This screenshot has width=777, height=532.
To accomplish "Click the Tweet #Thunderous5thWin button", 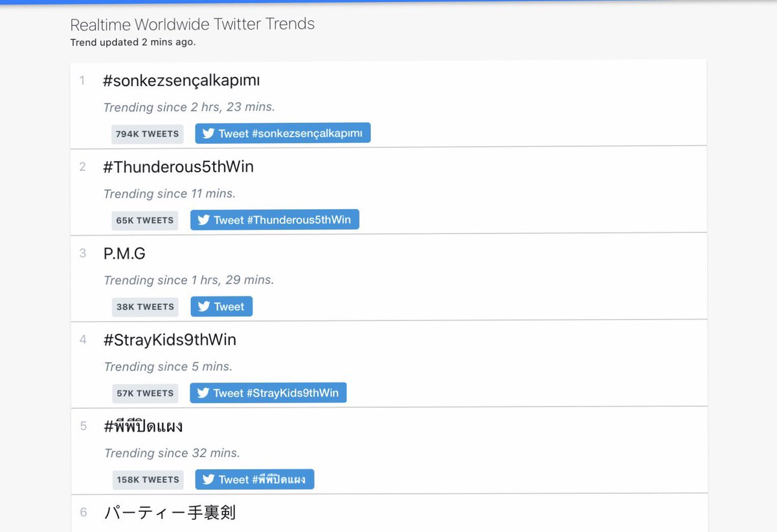I will click(x=275, y=220).
